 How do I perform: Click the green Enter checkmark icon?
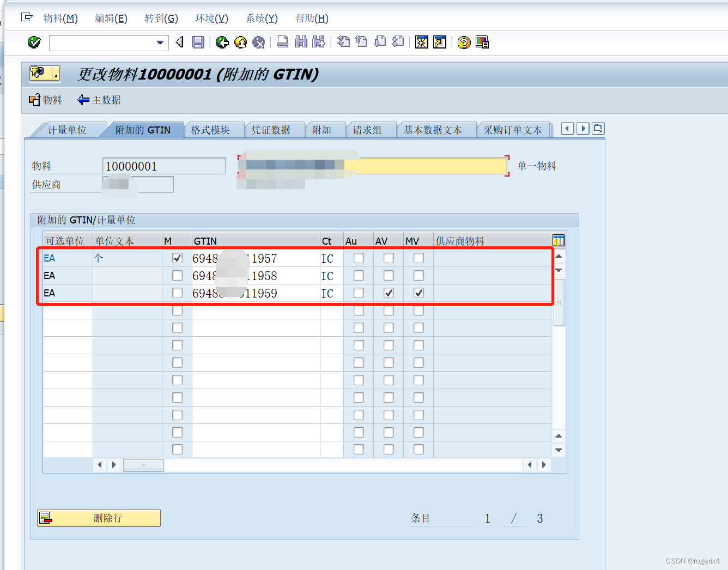34,42
